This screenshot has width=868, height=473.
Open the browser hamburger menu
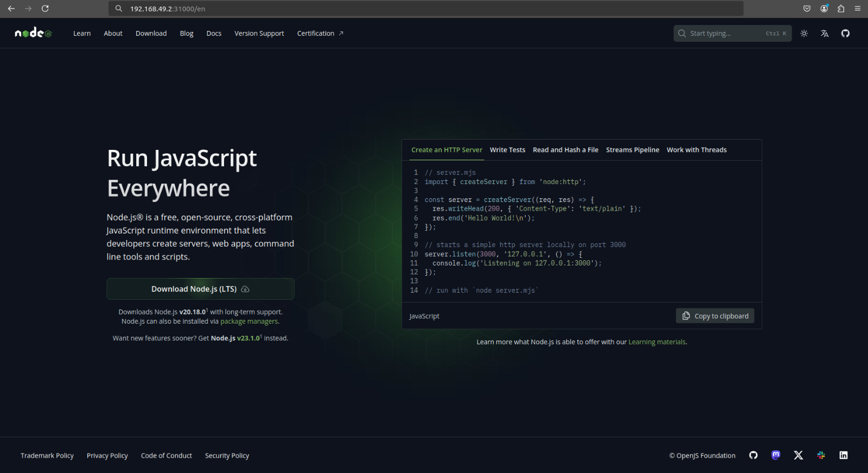coord(858,9)
